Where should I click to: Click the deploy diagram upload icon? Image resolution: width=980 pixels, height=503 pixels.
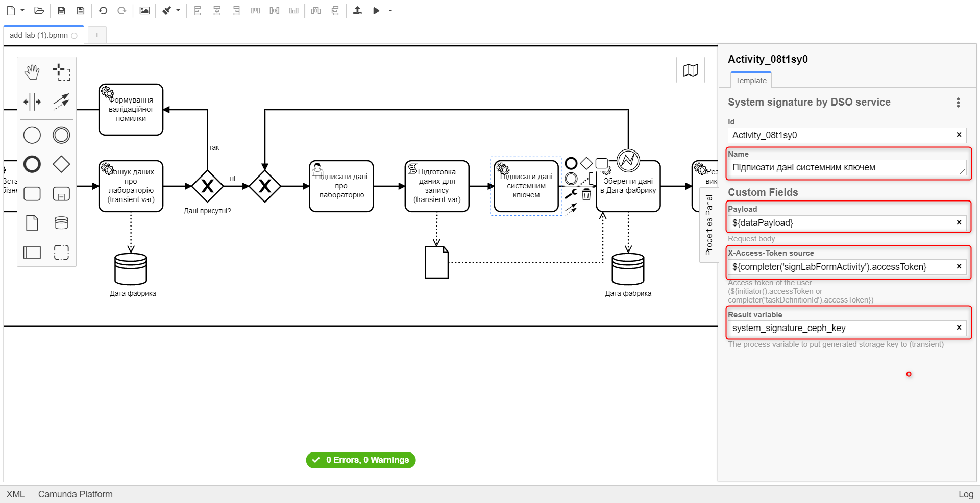357,10
